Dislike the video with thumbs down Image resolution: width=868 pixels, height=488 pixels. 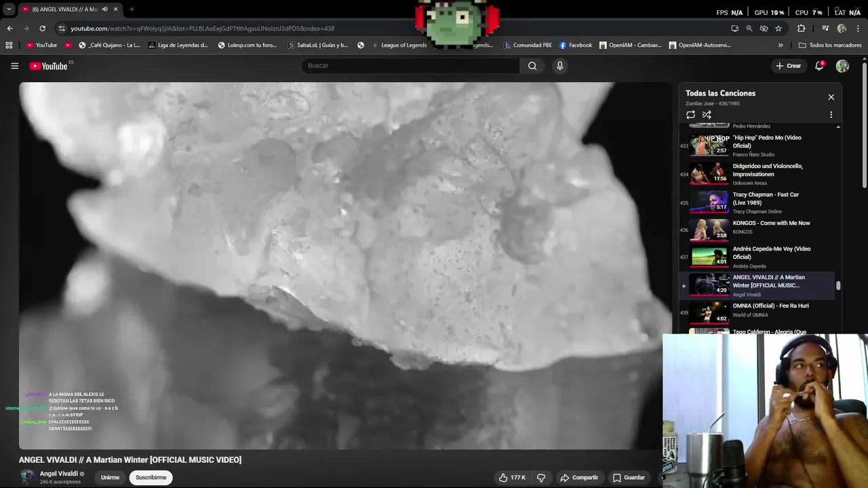click(541, 478)
